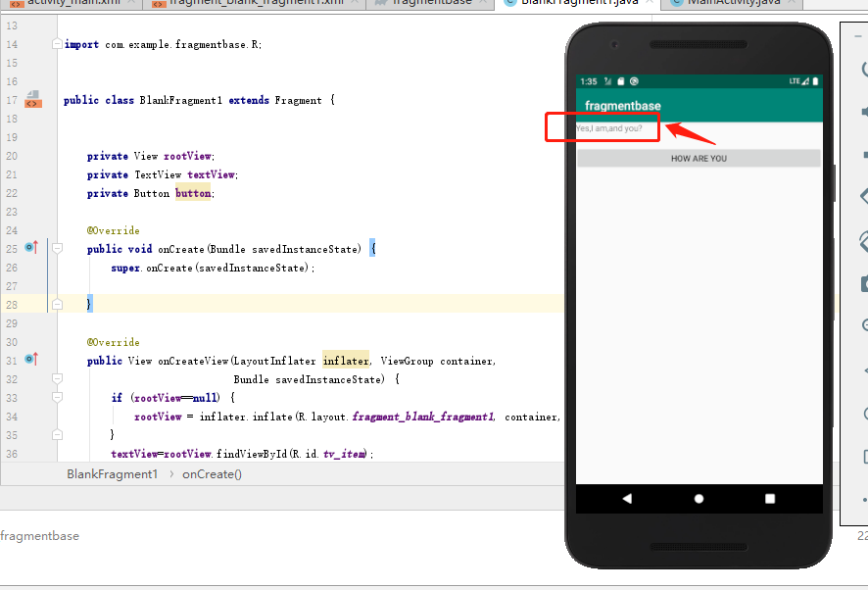The image size is (868, 590).
Task: Click 'fragment_blank_fragment1' layout reference on line 34
Action: 423,417
